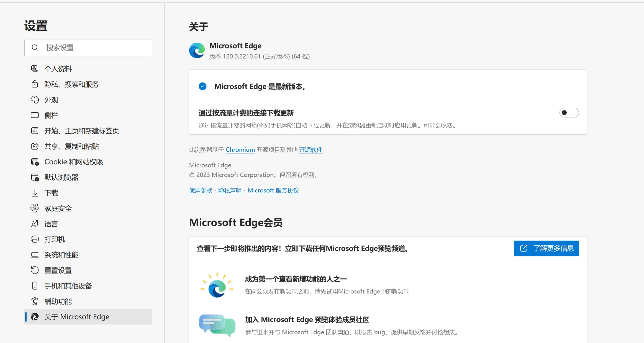Viewport: 644px width, 343px height.
Task: Click the 成为第一个查看新增功能的人之一 heading
Action: (296, 279)
